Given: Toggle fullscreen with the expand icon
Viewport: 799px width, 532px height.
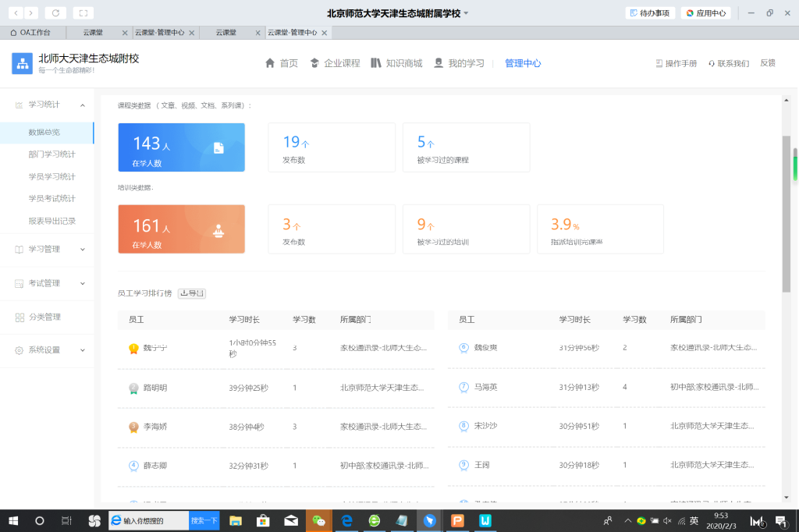Looking at the screenshot, I should [x=83, y=12].
